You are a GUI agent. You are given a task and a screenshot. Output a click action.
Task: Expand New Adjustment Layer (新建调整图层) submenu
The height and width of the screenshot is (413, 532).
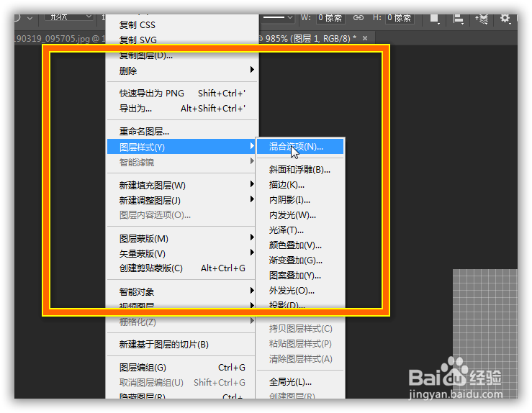181,201
